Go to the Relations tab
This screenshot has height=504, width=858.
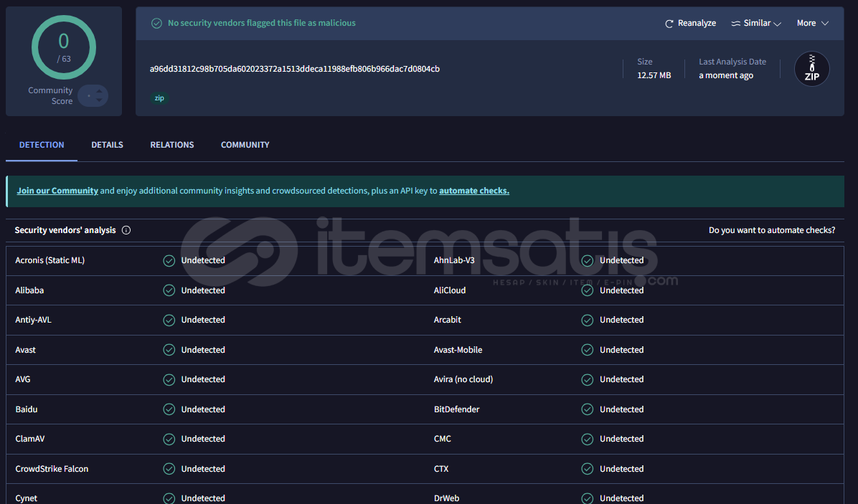pyautogui.click(x=172, y=145)
